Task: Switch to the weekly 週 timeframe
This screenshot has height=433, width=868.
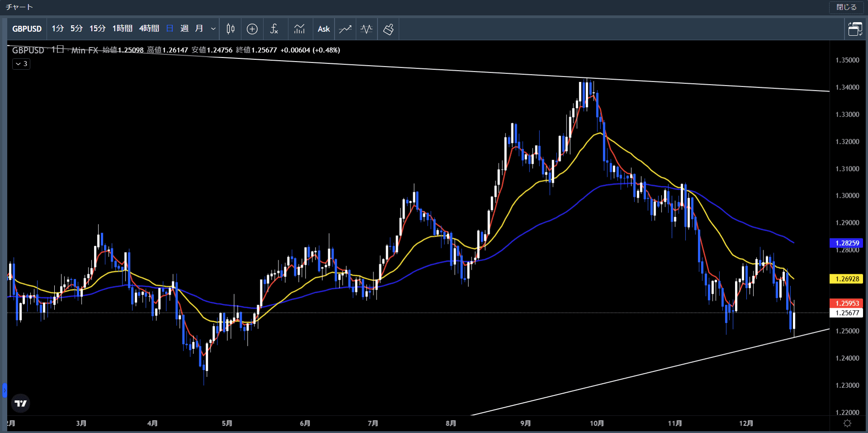Action: coord(184,29)
